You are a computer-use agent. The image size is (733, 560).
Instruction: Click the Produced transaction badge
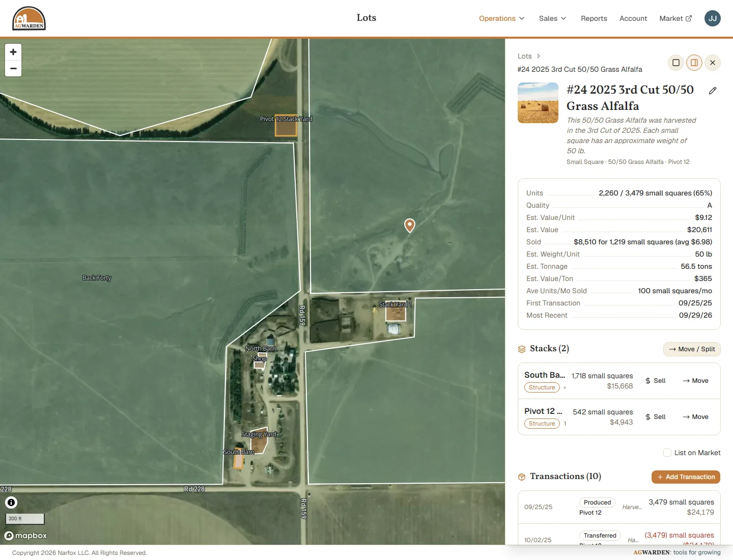pos(598,502)
